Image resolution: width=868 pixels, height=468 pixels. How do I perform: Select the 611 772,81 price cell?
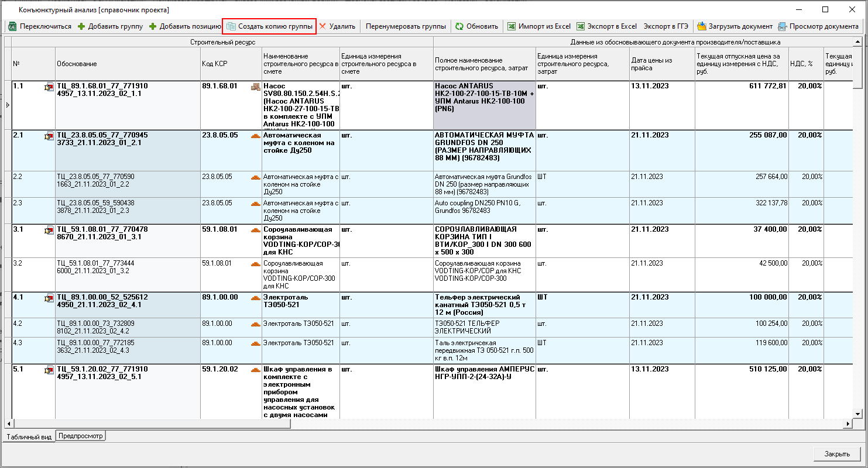click(740, 86)
